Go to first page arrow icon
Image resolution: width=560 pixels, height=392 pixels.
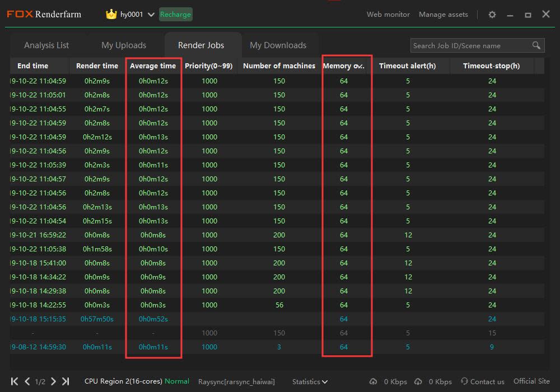[15, 381]
